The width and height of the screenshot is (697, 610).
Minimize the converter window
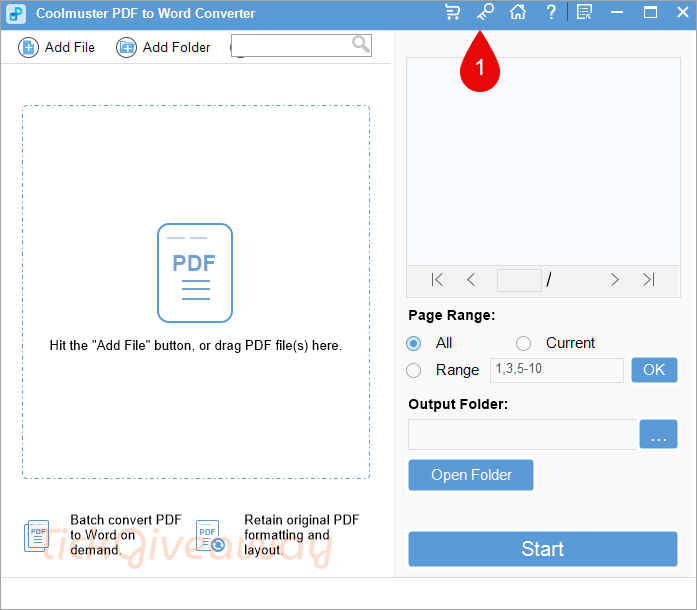pyautogui.click(x=617, y=12)
